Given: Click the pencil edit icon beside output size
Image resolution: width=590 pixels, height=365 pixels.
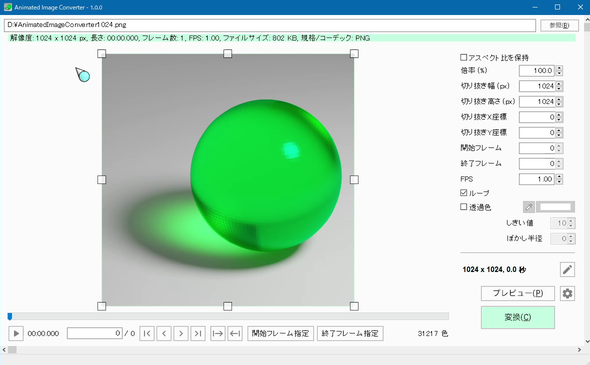Looking at the screenshot, I should (x=567, y=269).
